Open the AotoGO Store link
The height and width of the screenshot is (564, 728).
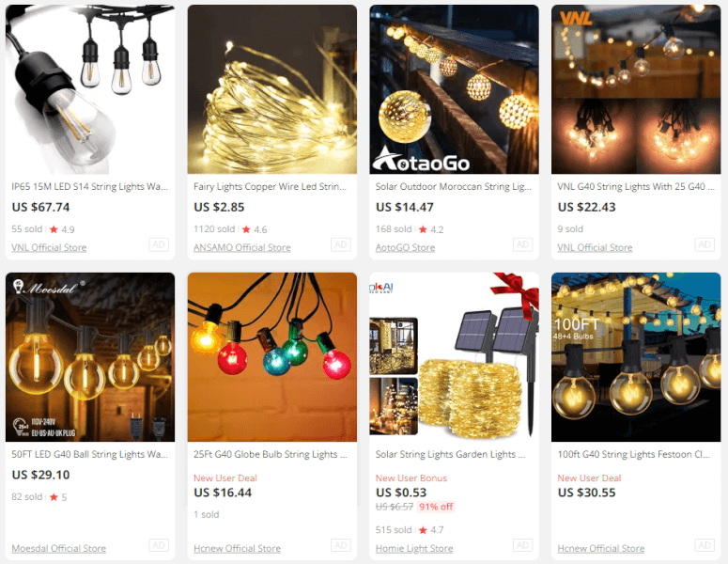[x=405, y=247]
